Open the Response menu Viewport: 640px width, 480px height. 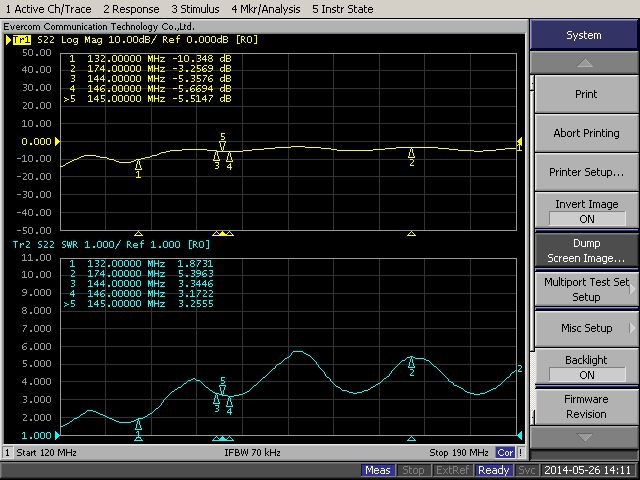(x=131, y=9)
